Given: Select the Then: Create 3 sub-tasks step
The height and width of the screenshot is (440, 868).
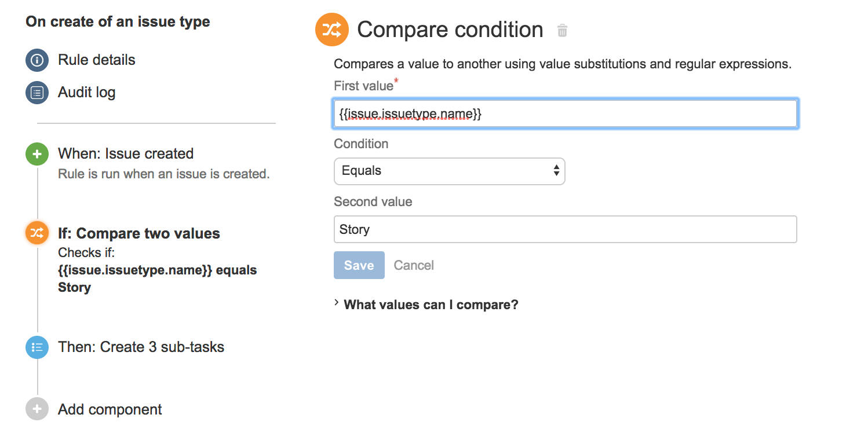Looking at the screenshot, I should coord(141,347).
